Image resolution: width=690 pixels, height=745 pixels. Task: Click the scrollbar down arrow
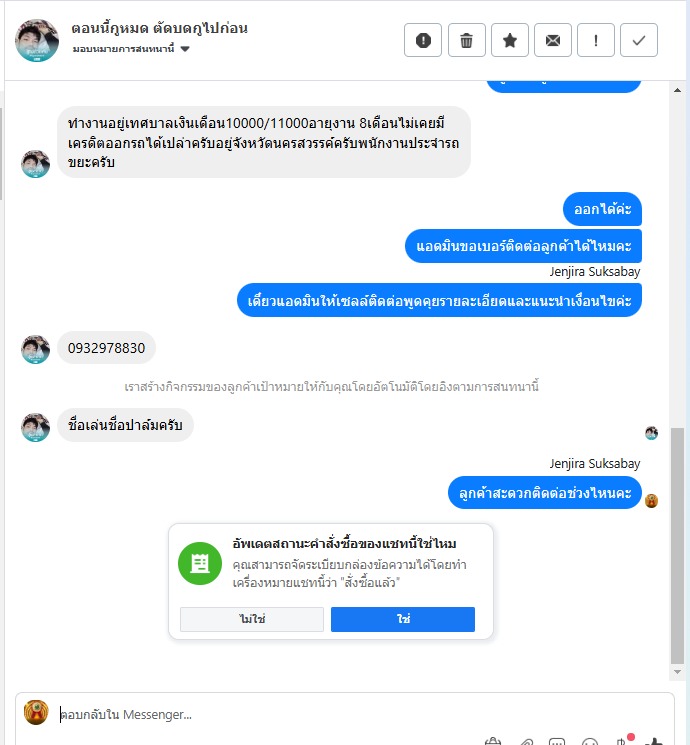[x=677, y=672]
